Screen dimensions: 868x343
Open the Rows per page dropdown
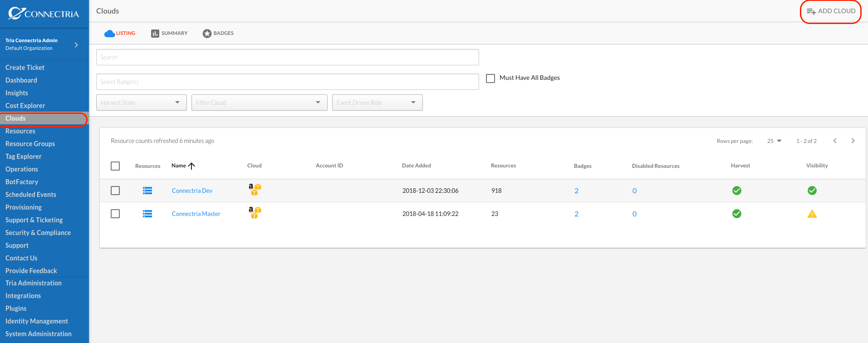775,141
